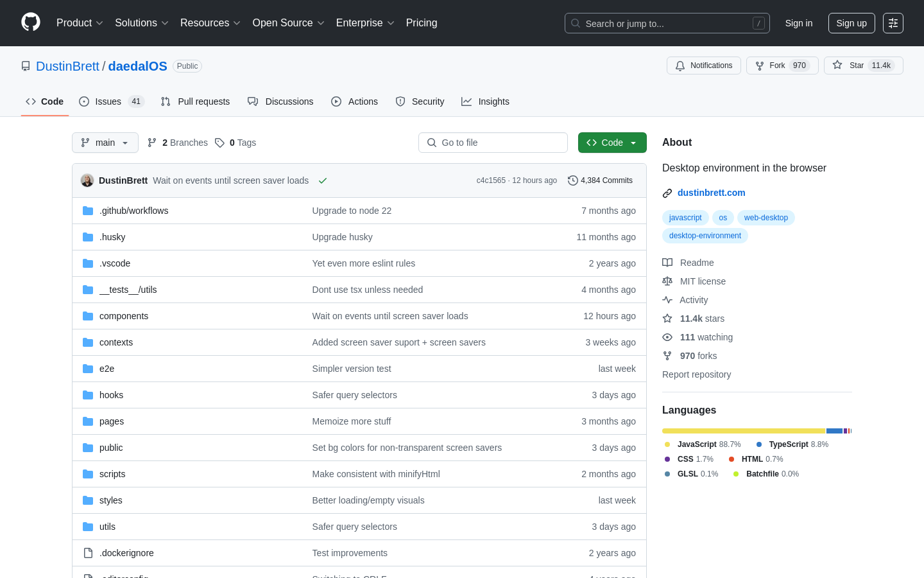This screenshot has height=578, width=924.
Task: Click the c4c1565 commit hash
Action: click(491, 180)
